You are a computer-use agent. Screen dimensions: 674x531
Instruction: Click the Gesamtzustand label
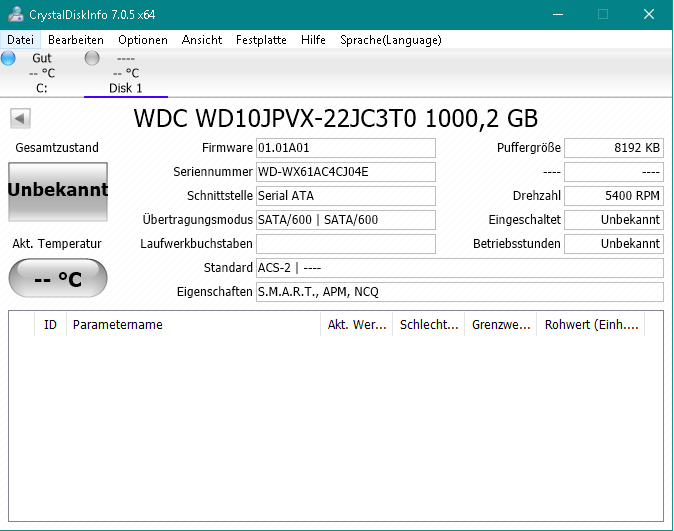click(x=57, y=148)
